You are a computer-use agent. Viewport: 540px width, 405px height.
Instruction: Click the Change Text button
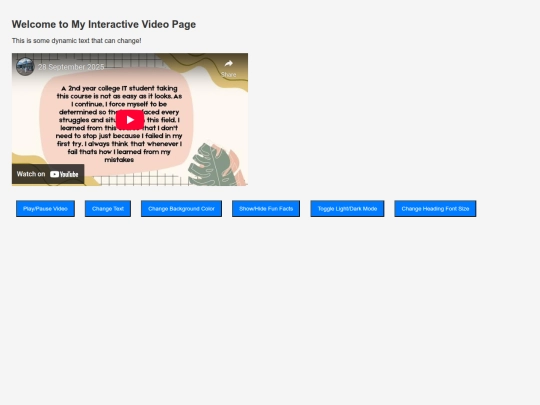(108, 209)
